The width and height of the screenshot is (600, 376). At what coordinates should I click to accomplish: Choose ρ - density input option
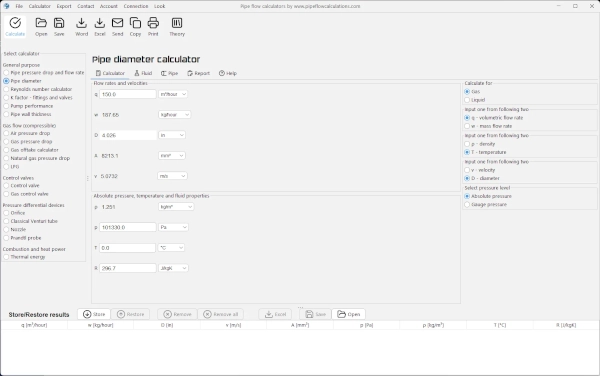pos(479,144)
